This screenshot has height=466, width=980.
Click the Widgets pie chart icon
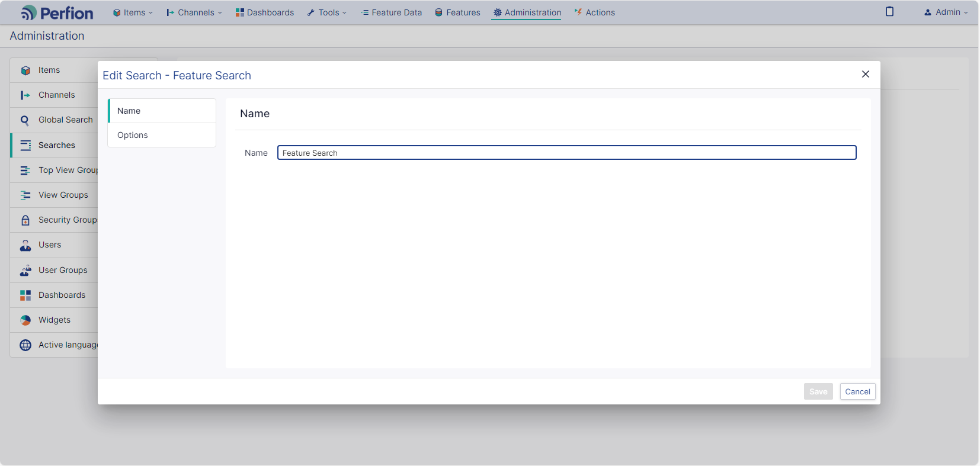point(25,320)
